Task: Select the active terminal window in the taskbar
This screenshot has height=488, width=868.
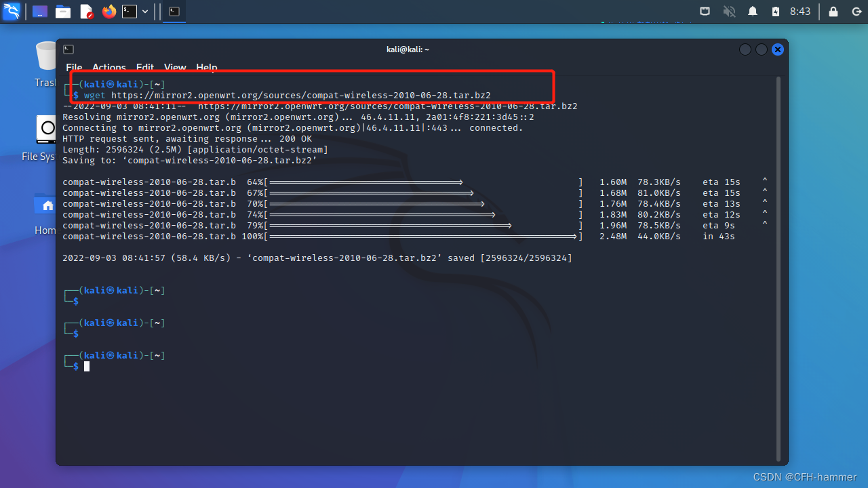Action: 174,11
